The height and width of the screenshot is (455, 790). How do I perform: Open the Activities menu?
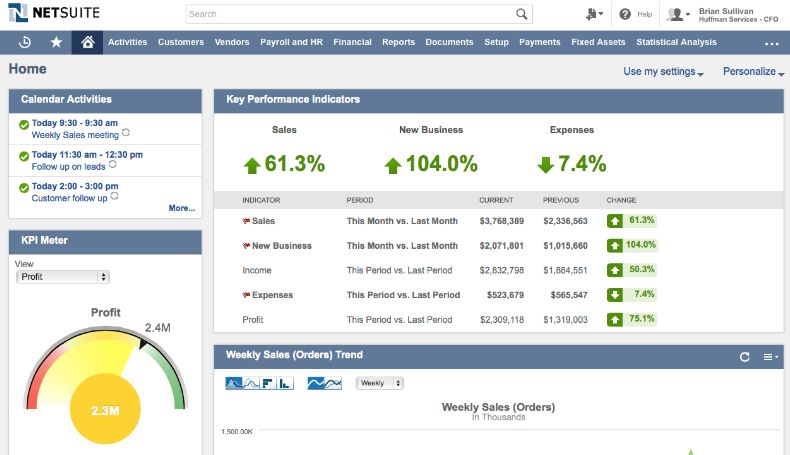[127, 42]
